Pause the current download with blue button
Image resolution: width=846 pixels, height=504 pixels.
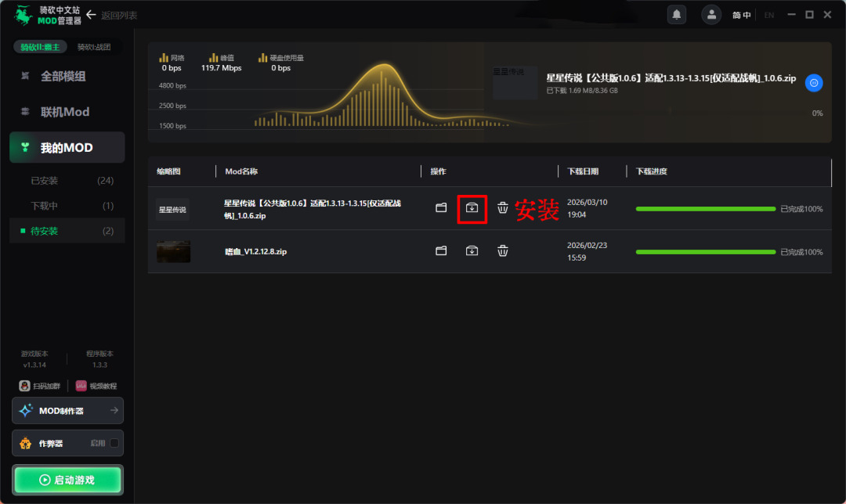coord(814,83)
